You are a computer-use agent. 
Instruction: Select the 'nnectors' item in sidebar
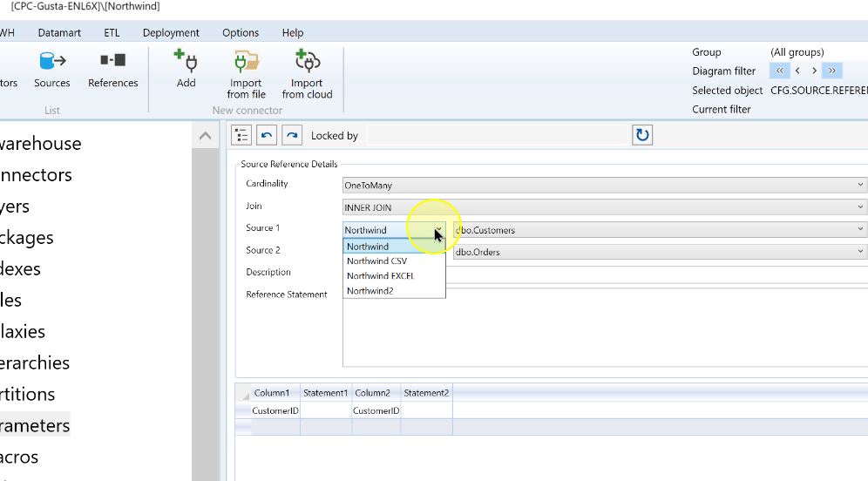click(36, 175)
